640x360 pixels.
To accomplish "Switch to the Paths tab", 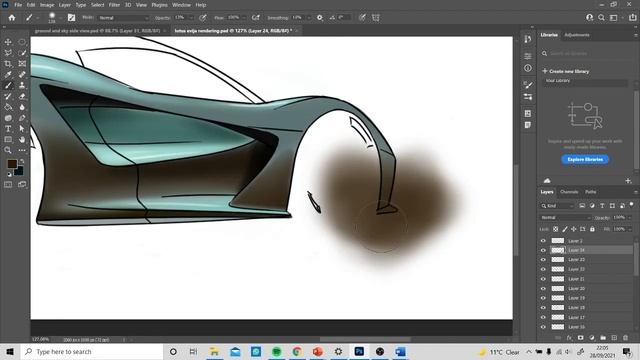I will (591, 192).
